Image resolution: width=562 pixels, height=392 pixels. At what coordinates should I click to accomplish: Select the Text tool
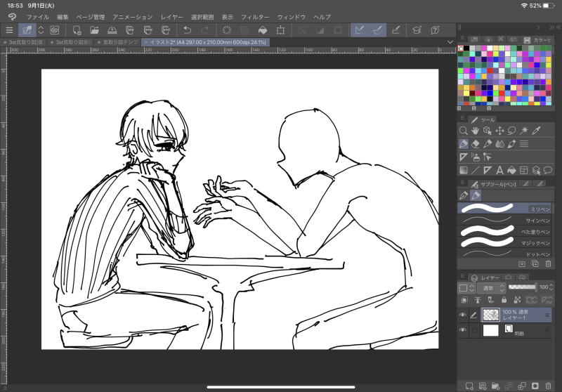pyautogui.click(x=499, y=171)
